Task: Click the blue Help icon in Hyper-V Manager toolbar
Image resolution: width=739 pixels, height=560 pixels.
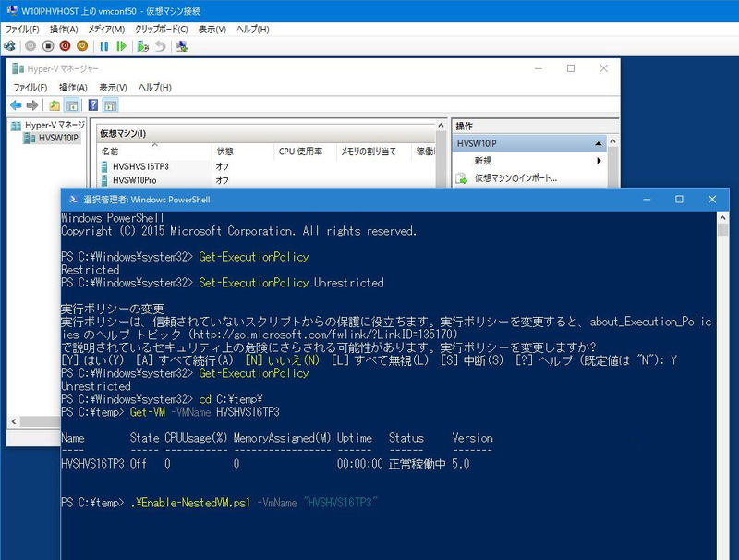Action: (x=93, y=105)
